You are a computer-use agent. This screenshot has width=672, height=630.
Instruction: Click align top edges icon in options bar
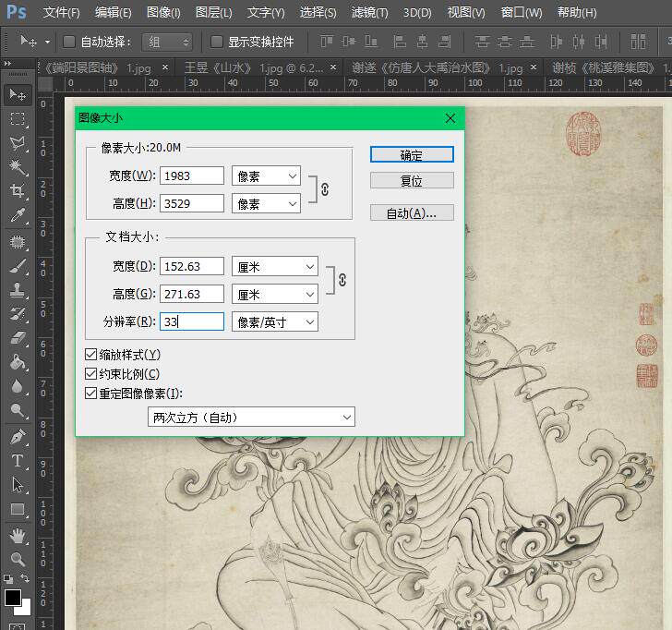(x=327, y=42)
